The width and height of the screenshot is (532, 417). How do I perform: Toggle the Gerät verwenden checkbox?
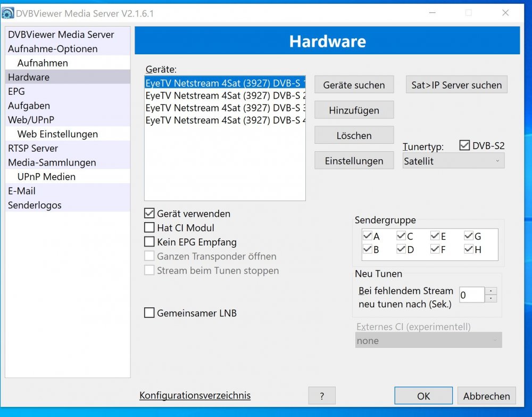[x=149, y=214]
